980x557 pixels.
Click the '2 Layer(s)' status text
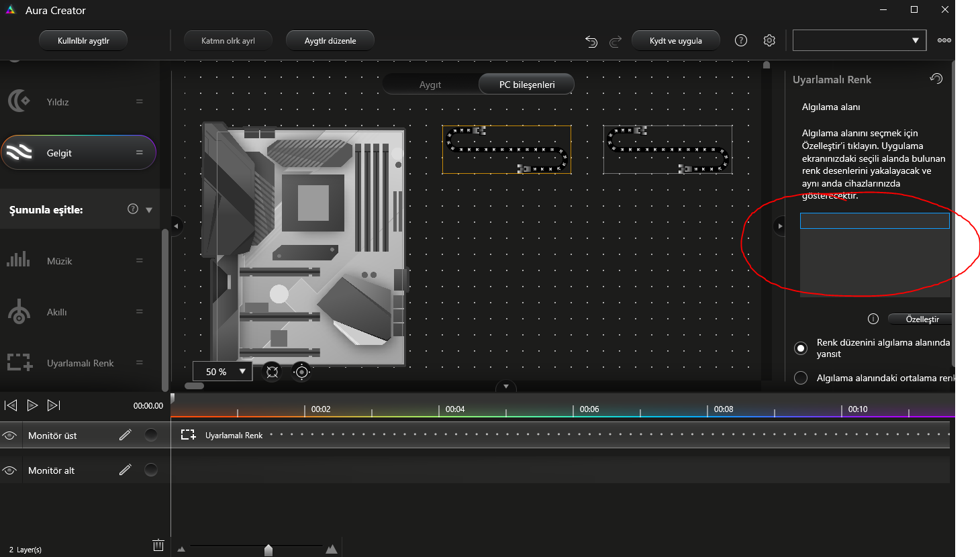(26, 550)
